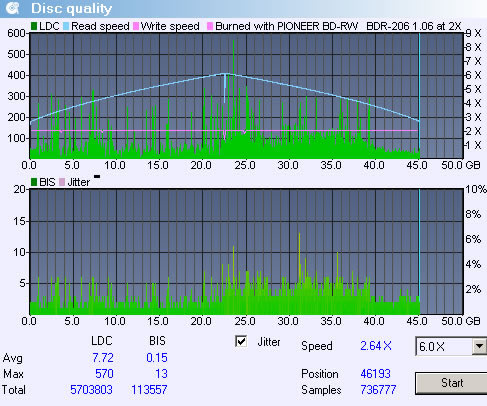
Task: Click the LDC maximum value 570
Action: point(104,374)
